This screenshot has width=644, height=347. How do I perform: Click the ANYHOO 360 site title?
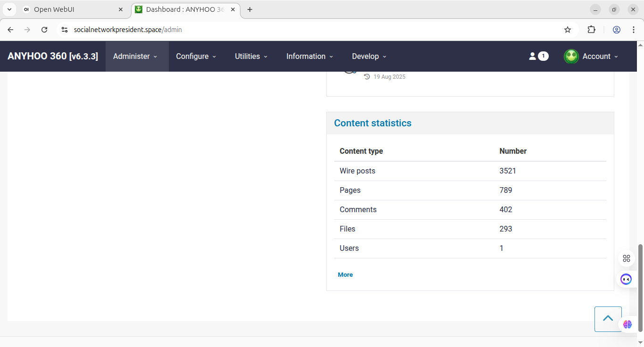coord(53,56)
